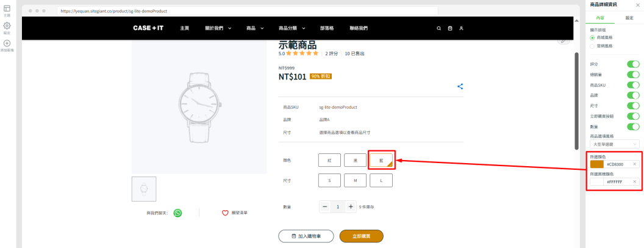Click the 立即購買 button

(362, 236)
